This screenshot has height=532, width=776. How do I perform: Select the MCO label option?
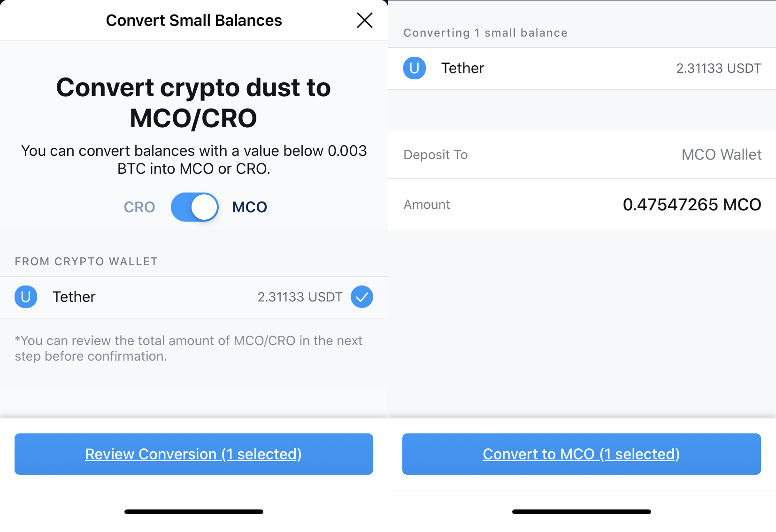[250, 207]
